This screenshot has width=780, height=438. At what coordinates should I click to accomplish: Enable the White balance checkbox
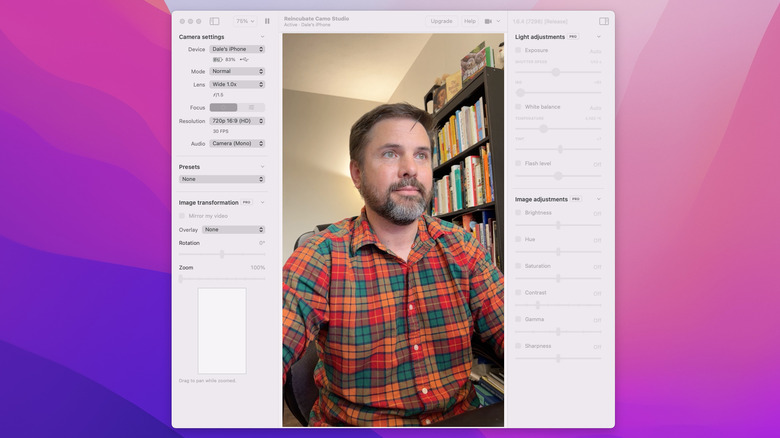point(518,107)
